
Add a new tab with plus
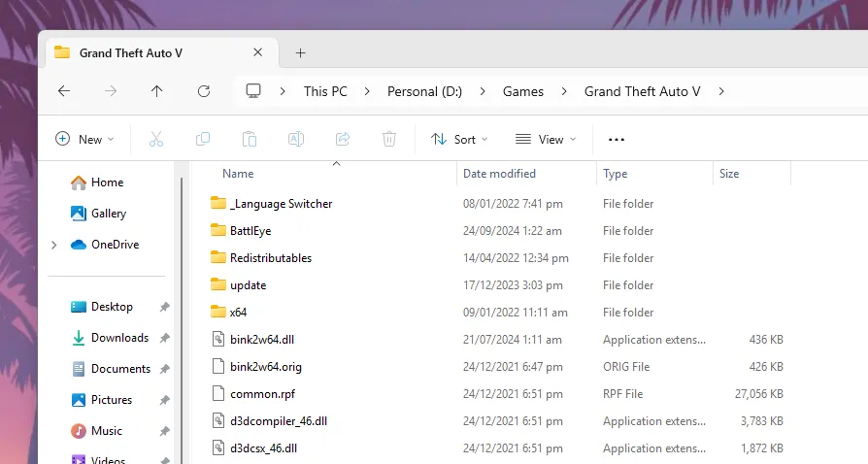301,53
